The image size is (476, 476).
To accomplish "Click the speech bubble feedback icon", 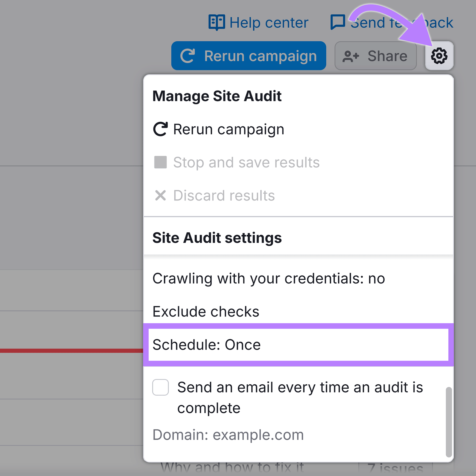I will click(x=338, y=22).
